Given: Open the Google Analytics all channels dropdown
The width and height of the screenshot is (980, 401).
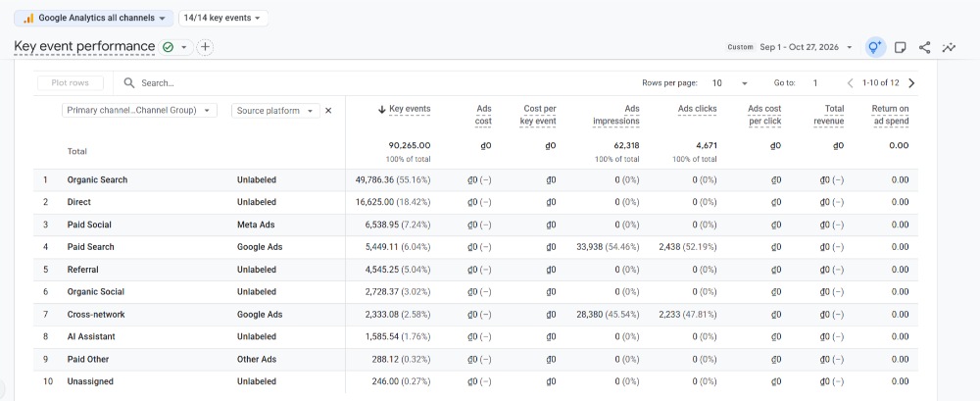Looking at the screenshot, I should click(x=94, y=19).
